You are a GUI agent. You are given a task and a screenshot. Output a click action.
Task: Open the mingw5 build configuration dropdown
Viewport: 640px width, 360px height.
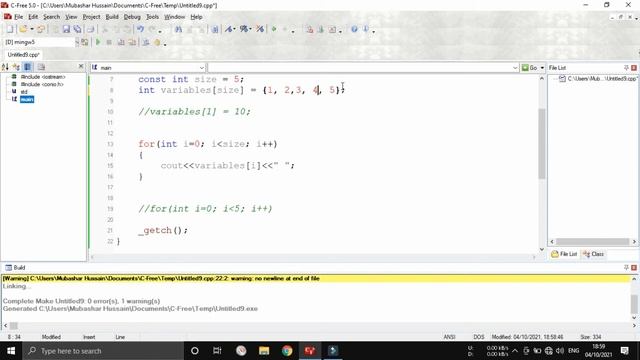(77, 42)
